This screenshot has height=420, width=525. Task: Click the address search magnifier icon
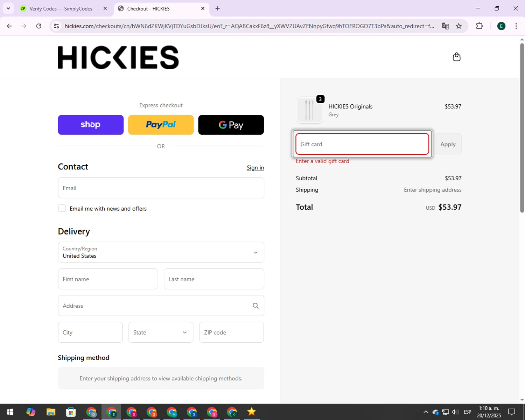255,306
